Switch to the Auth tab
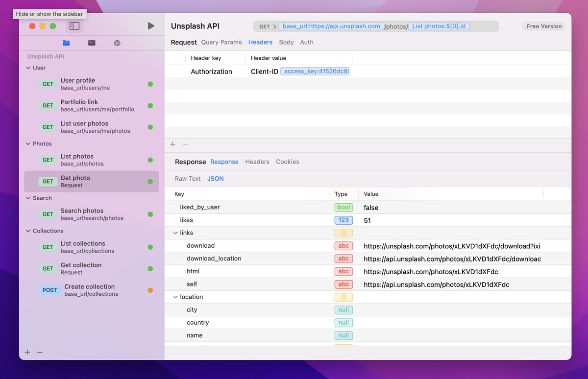 pos(307,42)
